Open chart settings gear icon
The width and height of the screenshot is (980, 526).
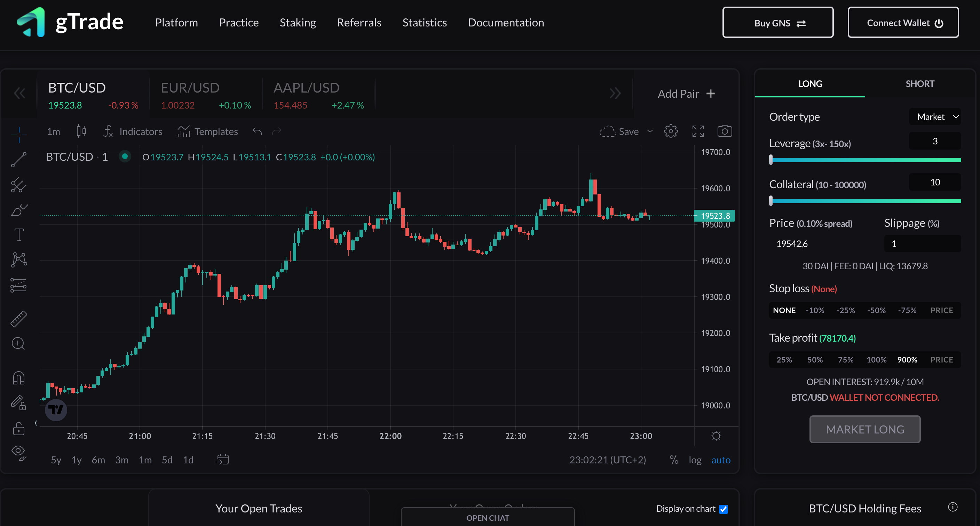click(671, 131)
